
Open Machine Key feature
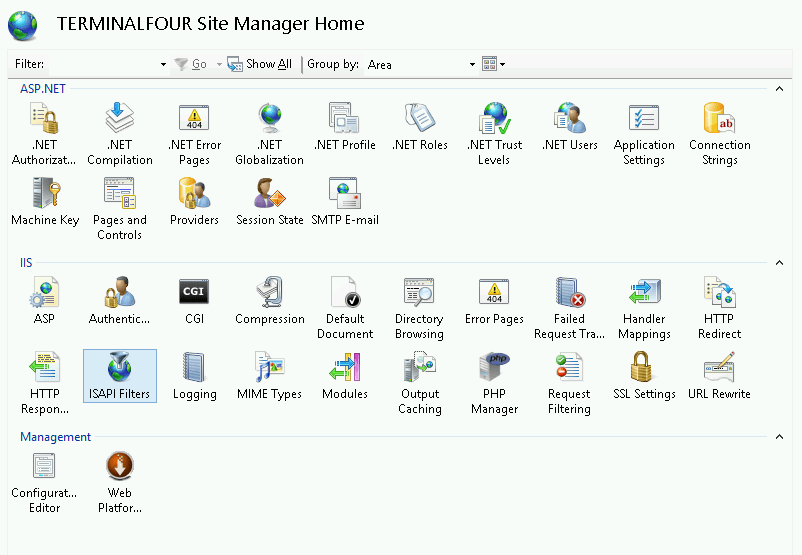pyautogui.click(x=45, y=201)
